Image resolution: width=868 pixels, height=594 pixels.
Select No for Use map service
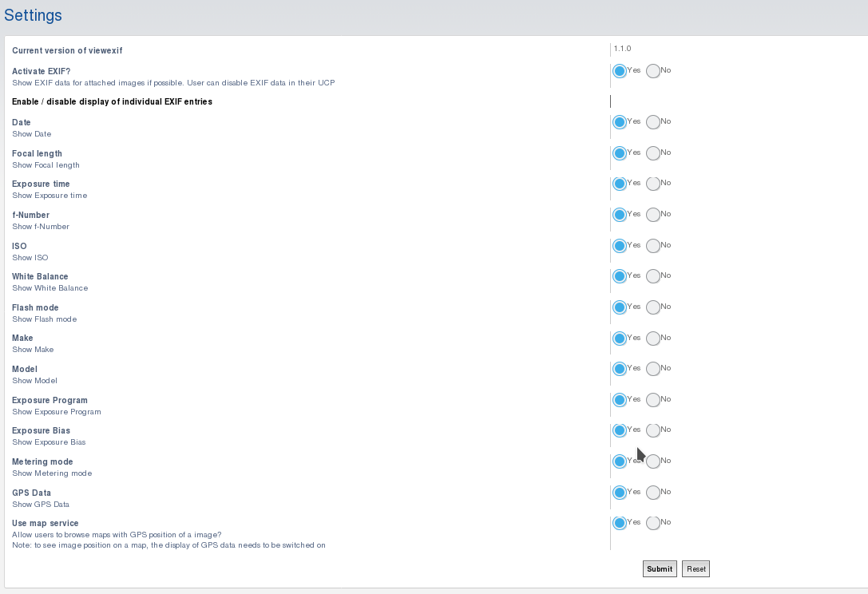coord(653,523)
